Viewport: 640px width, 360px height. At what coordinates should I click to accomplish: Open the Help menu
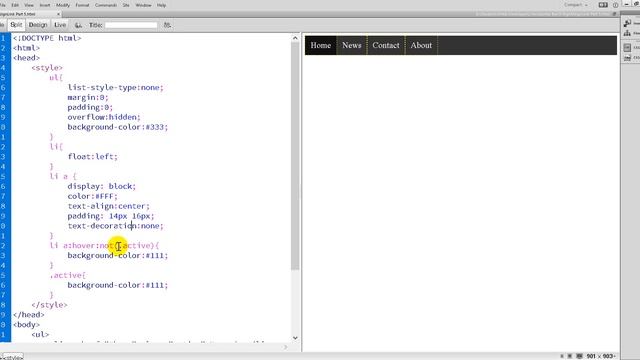pos(162,5)
